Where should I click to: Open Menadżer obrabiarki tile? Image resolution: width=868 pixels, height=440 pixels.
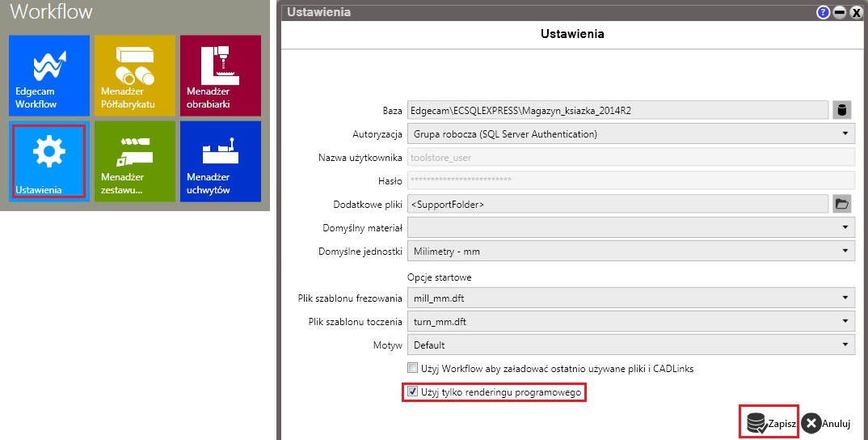(x=221, y=75)
